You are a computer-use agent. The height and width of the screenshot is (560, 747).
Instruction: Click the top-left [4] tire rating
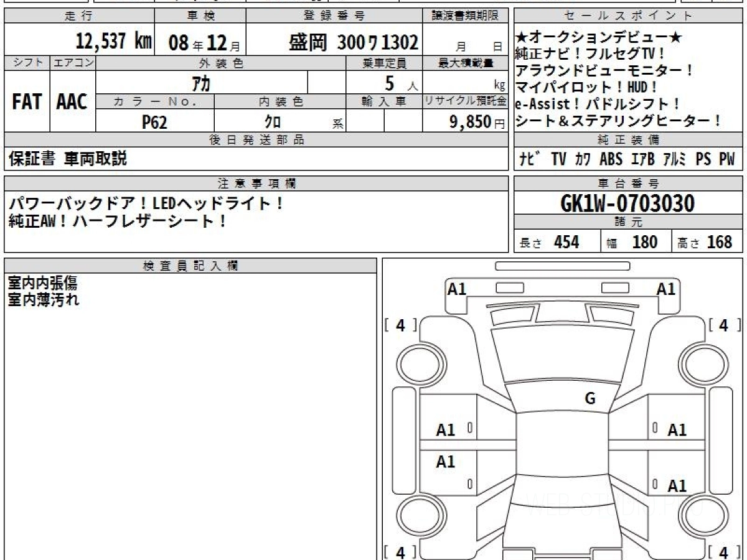click(400, 325)
